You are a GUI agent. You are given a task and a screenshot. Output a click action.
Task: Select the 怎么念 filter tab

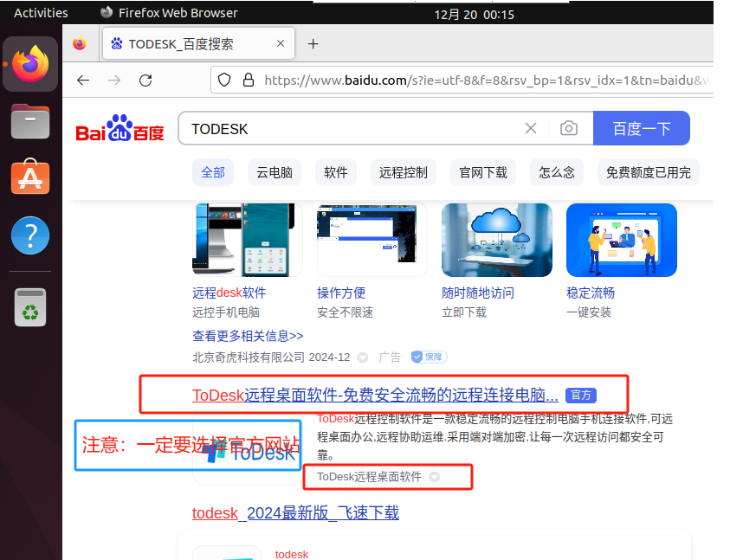point(556,173)
